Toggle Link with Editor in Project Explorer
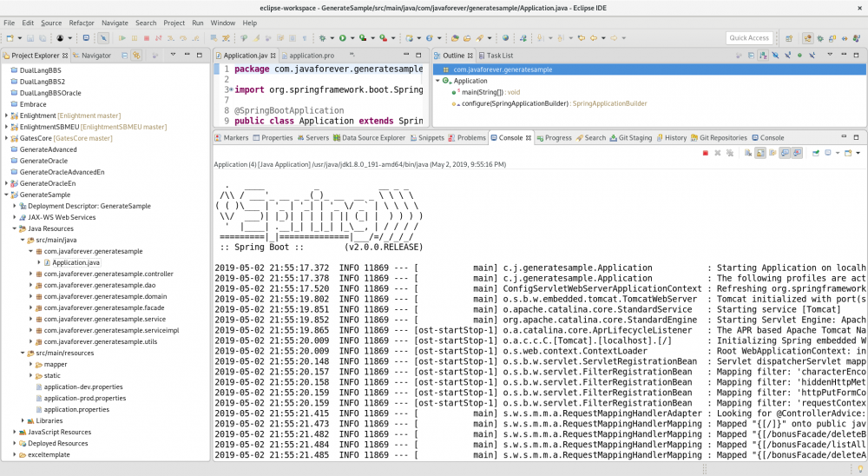 click(136, 56)
